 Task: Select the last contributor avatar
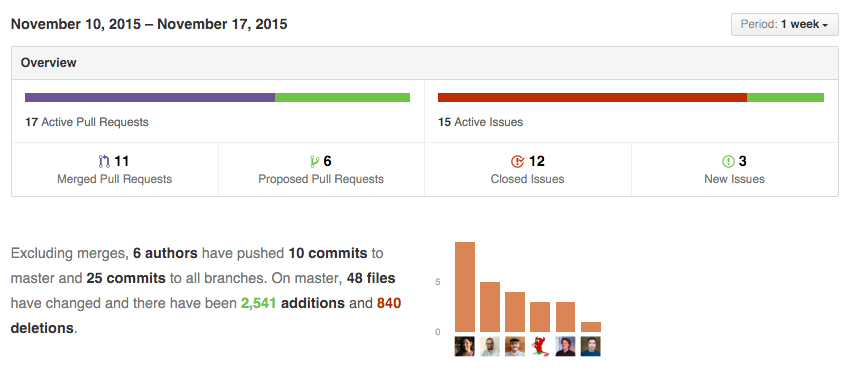coord(591,346)
